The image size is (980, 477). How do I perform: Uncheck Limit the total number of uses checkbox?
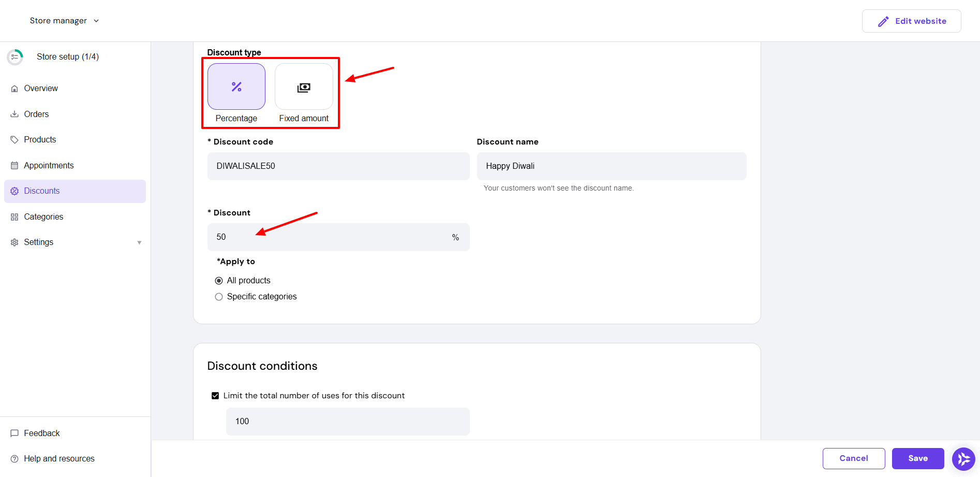(x=215, y=396)
